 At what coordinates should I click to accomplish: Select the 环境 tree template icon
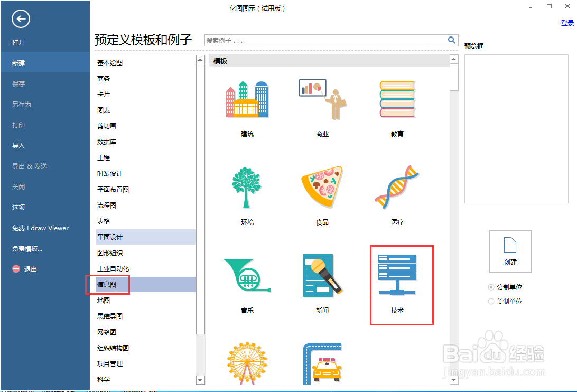tap(247, 188)
